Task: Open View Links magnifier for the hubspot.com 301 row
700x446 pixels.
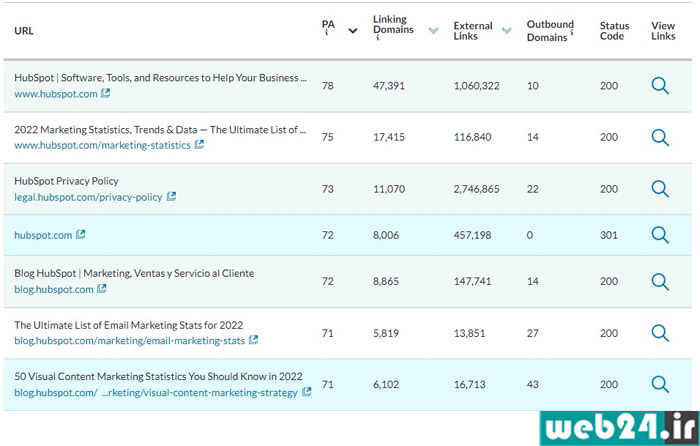Action: click(660, 235)
